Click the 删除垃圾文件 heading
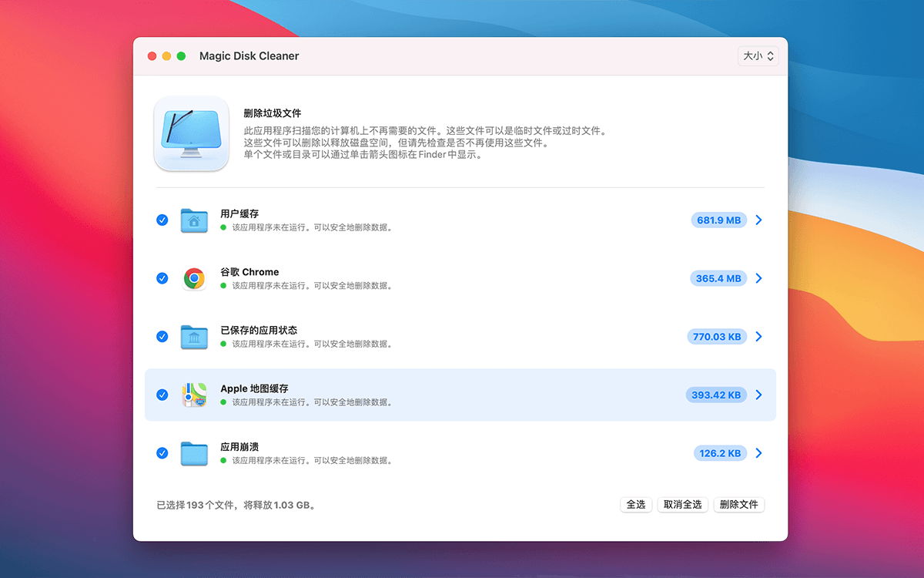 (x=273, y=113)
